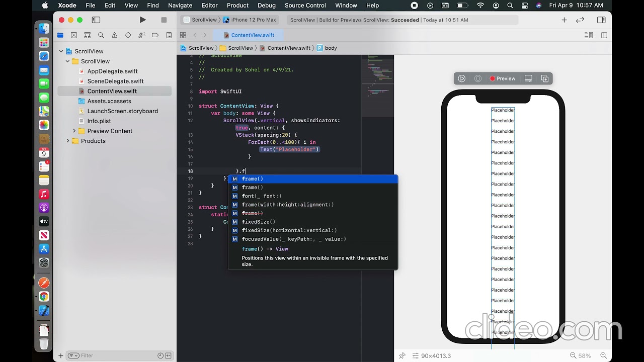The image size is (644, 362).
Task: Choose frame(width:height:alignment:) completion
Action: tap(313, 205)
